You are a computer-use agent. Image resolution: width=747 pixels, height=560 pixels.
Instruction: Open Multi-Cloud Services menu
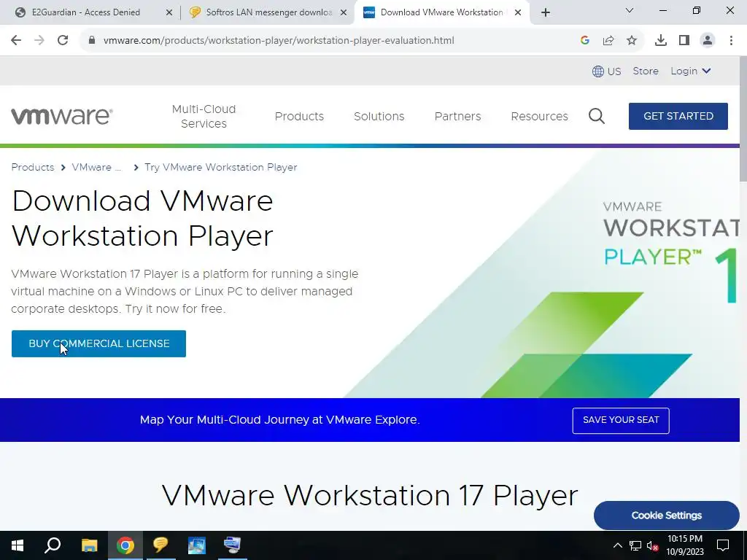click(204, 116)
